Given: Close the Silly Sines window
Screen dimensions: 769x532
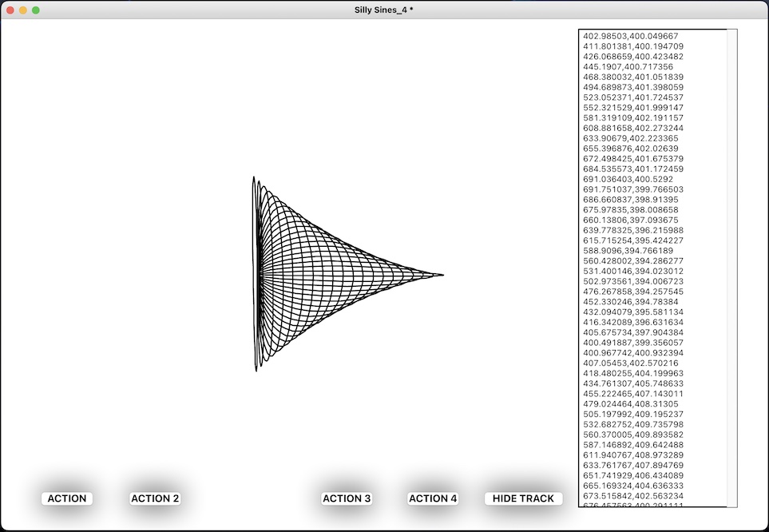Looking at the screenshot, I should [x=10, y=10].
